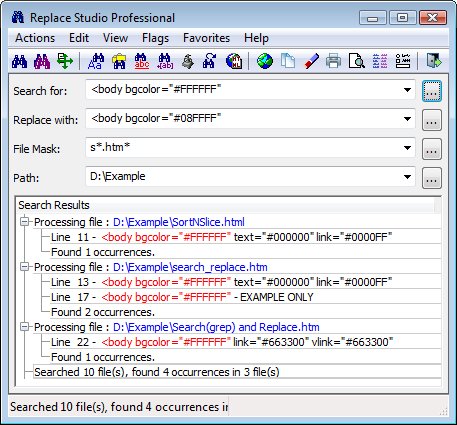Open the Edit menu
This screenshot has height=425, width=457.
pyautogui.click(x=79, y=38)
